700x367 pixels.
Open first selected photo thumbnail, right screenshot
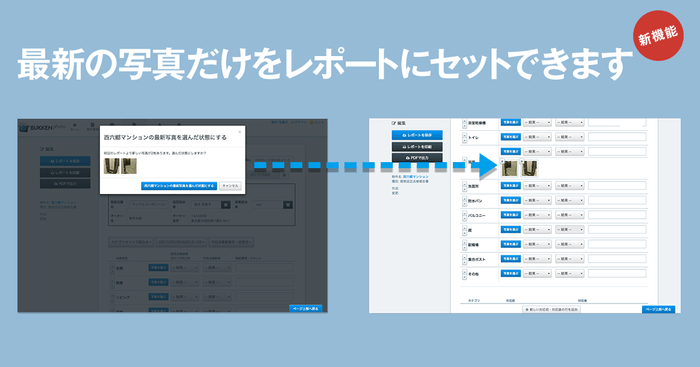tap(510, 169)
